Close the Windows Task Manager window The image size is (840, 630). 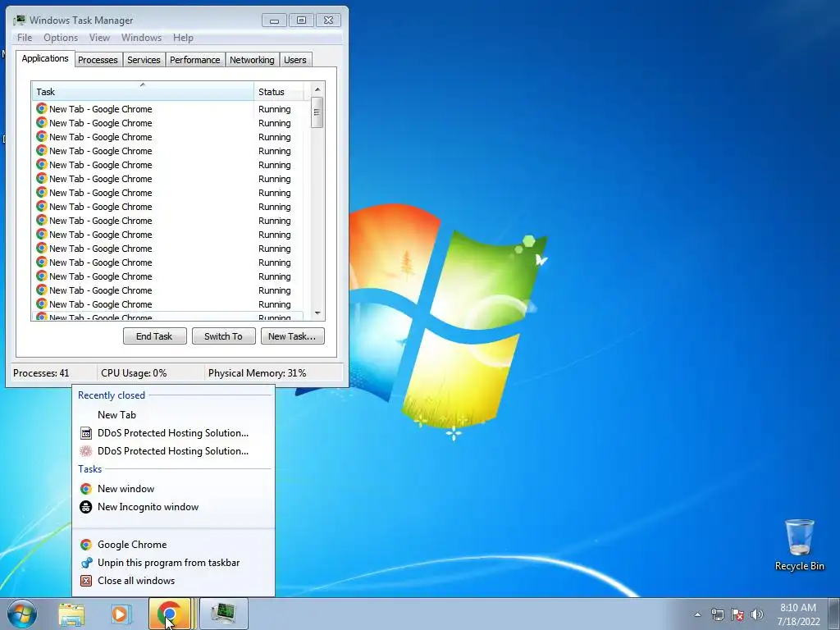(328, 21)
